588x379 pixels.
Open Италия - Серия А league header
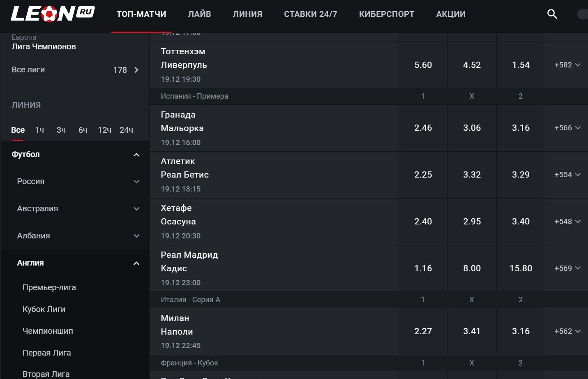[190, 300]
